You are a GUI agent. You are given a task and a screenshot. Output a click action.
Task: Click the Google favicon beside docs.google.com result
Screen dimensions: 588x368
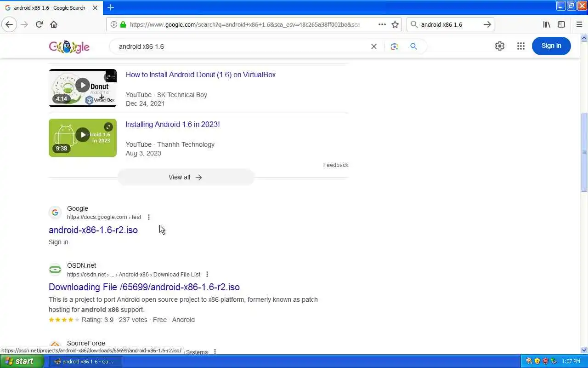click(55, 213)
